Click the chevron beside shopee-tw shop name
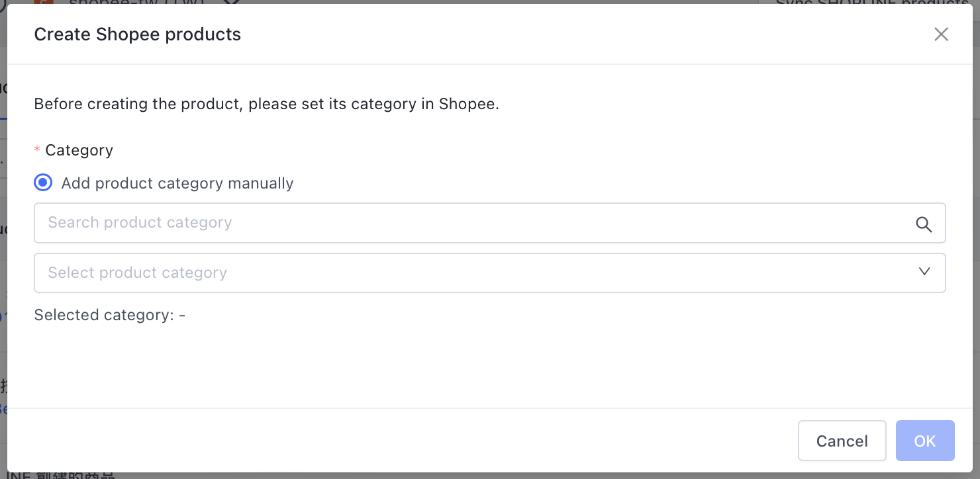The height and width of the screenshot is (479, 980). point(231,2)
